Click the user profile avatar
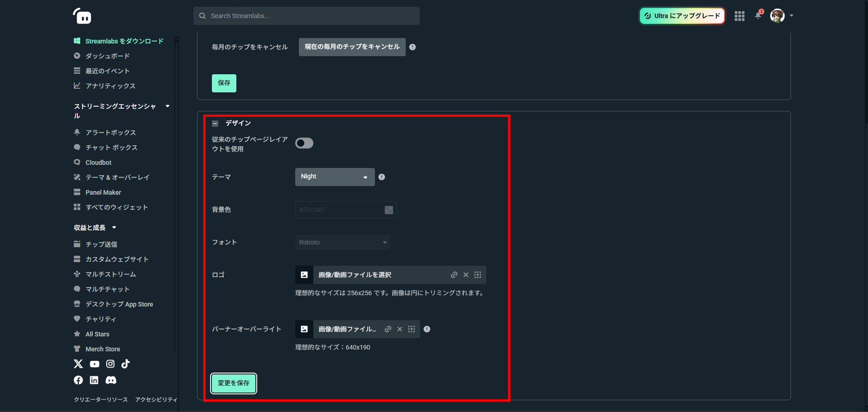 pyautogui.click(x=777, y=16)
